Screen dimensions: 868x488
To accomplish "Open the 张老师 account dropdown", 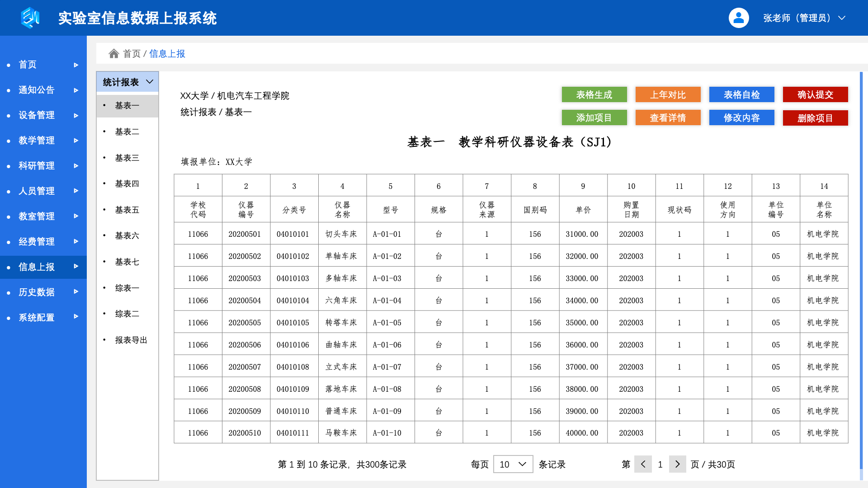I will coord(842,18).
